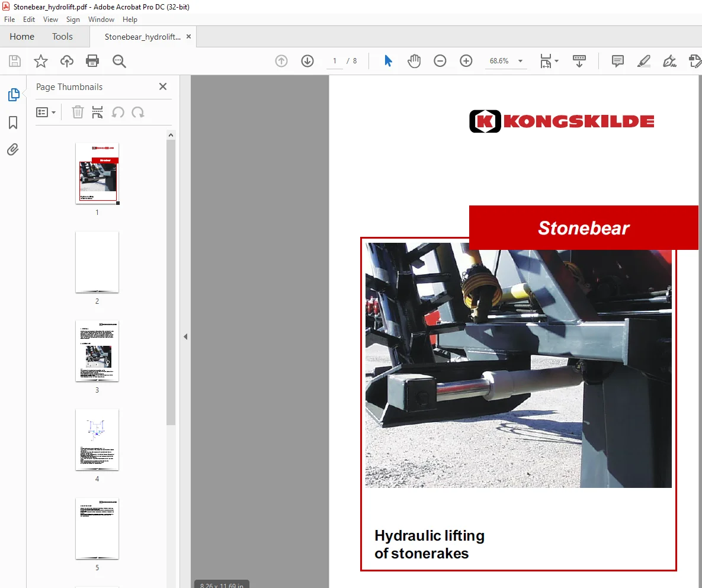Screen dimensions: 702x588
Task: Open the Window menu
Action: click(101, 19)
